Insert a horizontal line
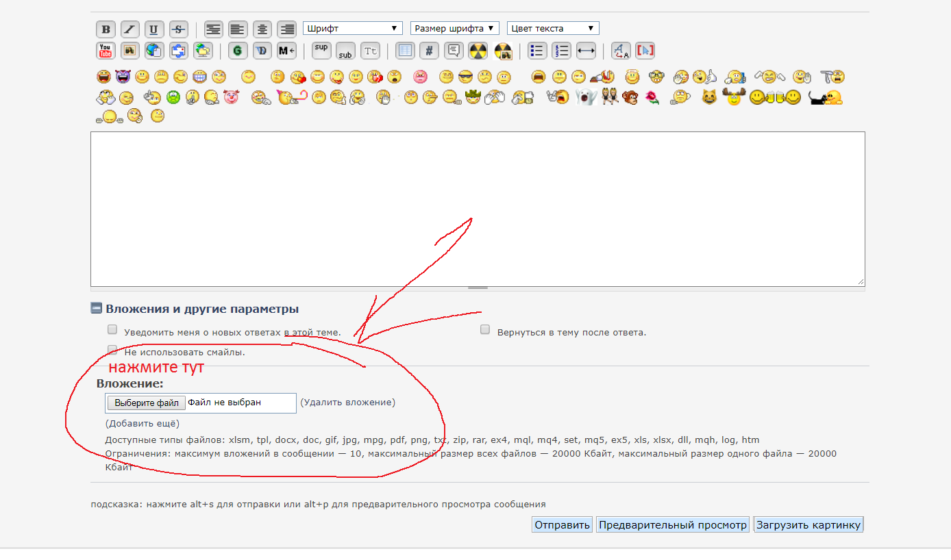 (586, 51)
